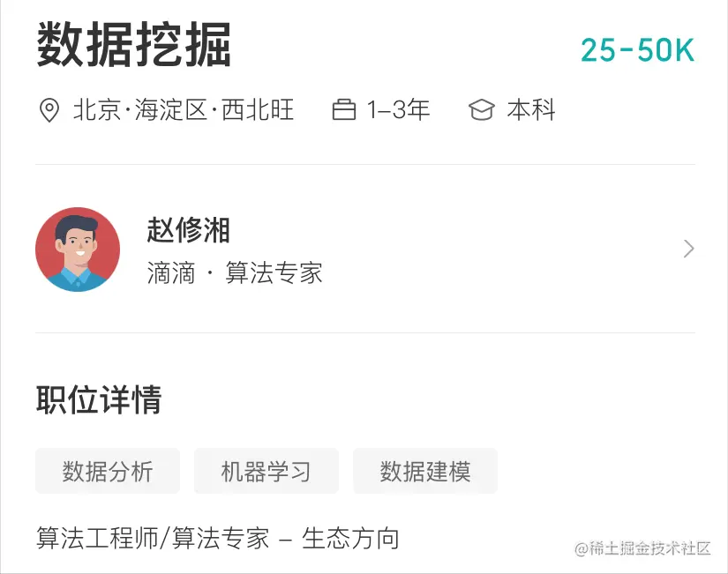Image resolution: width=728 pixels, height=574 pixels.
Task: Toggle the 本科 education requirement
Action: click(531, 109)
